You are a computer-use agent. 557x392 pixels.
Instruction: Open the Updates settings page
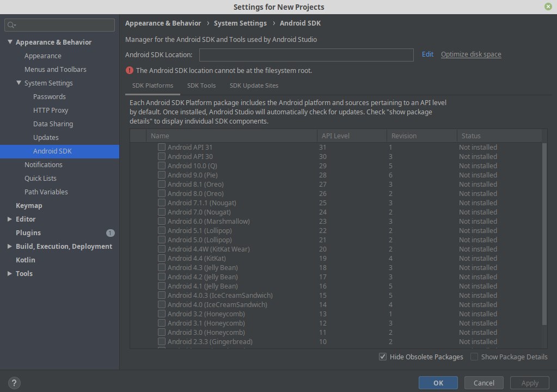pyautogui.click(x=46, y=137)
